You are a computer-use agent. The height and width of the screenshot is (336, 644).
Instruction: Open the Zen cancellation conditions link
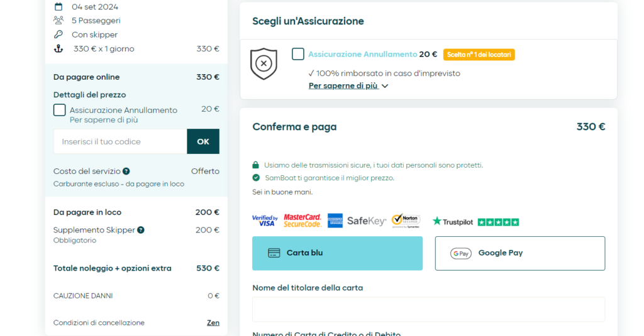coord(213,323)
